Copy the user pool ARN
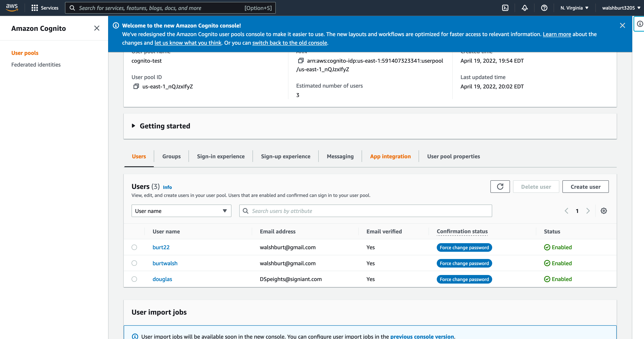 point(301,61)
